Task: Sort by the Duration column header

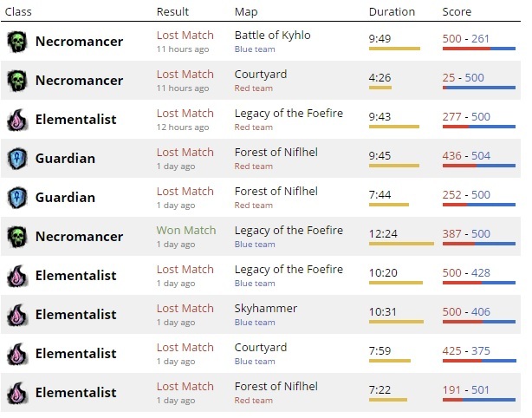Action: pyautogui.click(x=392, y=12)
